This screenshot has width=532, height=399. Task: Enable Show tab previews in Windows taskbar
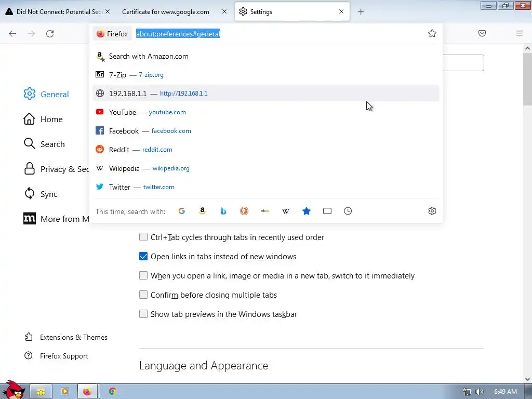[143, 314]
